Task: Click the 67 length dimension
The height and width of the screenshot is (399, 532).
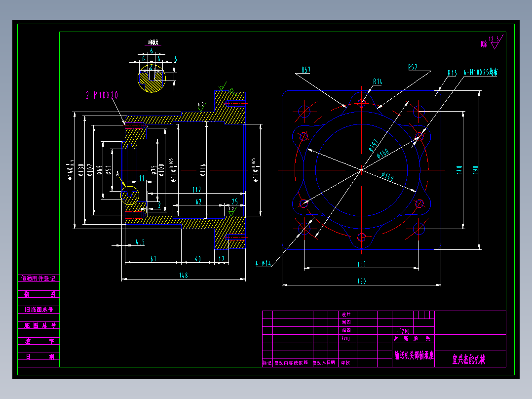Action: 153,259
